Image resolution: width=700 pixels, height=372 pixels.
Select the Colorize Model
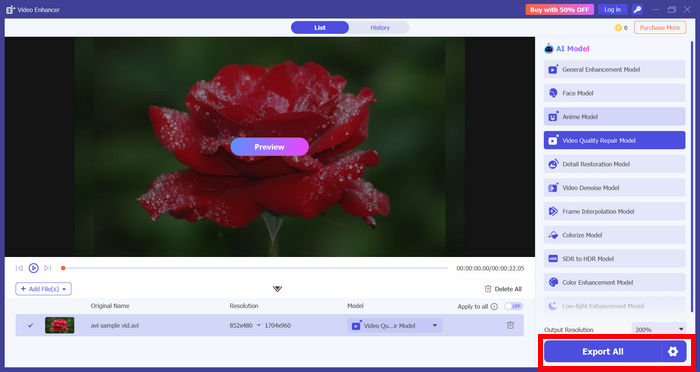tap(614, 235)
